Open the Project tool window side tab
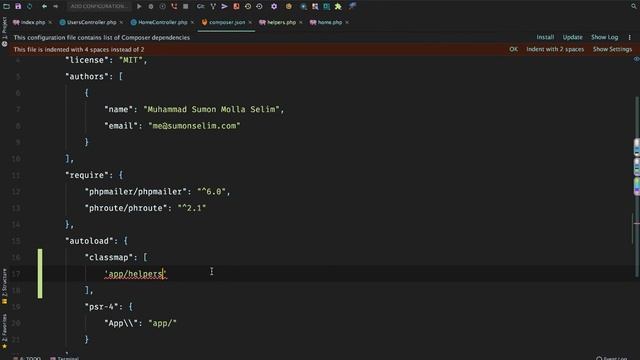Image resolution: width=640 pixels, height=360 pixels. click(x=4, y=31)
